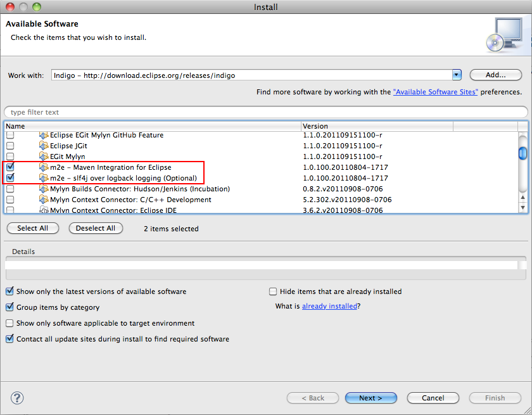Image resolution: width=532 pixels, height=415 pixels.
Task: Click inside the Details text area
Action: tap(262, 265)
